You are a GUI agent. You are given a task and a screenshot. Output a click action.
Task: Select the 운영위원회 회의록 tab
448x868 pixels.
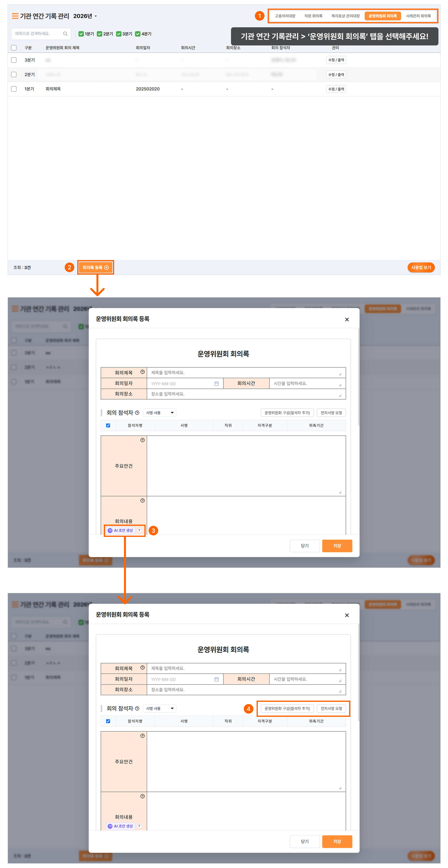tap(383, 16)
